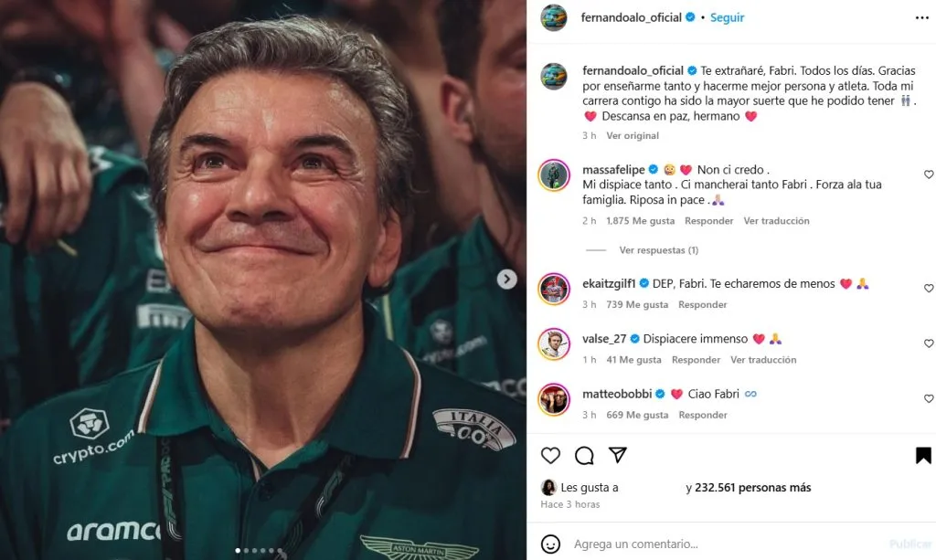Image resolution: width=936 pixels, height=560 pixels.
Task: Toggle the bookmark save icon
Action: [922, 455]
